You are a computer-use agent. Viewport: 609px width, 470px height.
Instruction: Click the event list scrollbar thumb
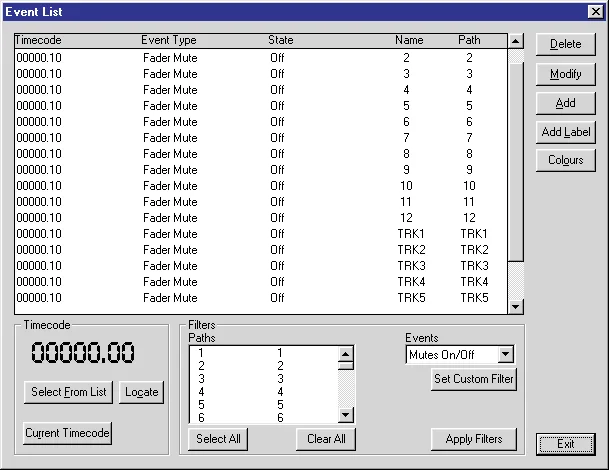tap(516, 162)
